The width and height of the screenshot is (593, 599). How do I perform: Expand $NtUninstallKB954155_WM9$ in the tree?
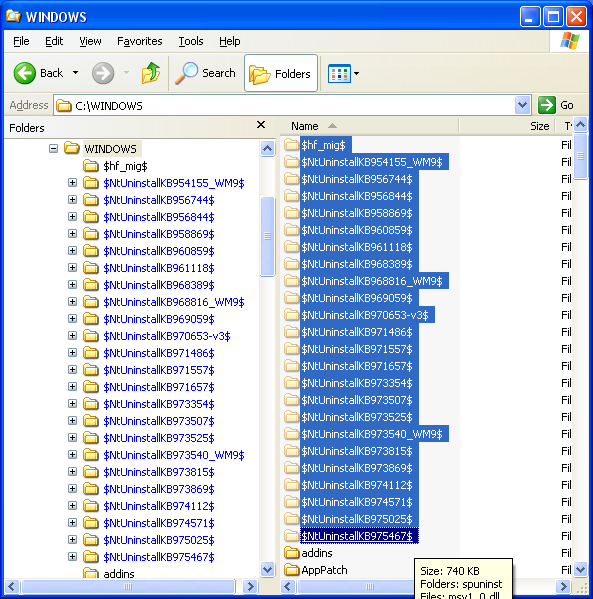click(x=72, y=183)
